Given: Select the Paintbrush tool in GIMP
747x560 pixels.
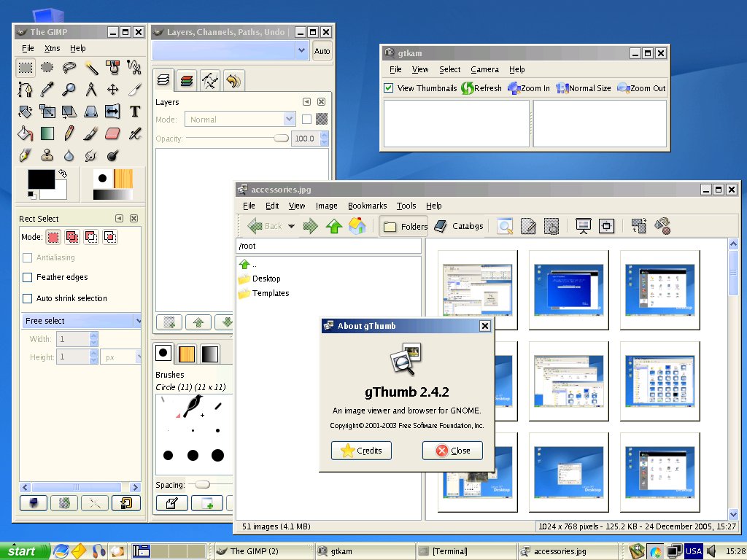Looking at the screenshot, I should [91, 133].
